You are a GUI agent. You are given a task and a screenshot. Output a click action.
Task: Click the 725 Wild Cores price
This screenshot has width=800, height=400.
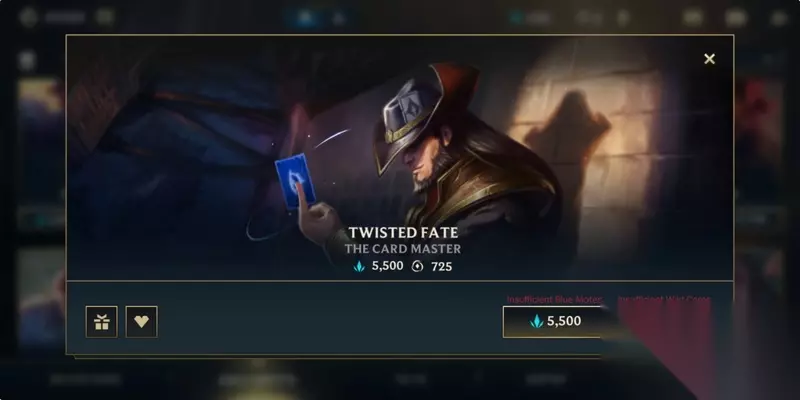click(441, 266)
